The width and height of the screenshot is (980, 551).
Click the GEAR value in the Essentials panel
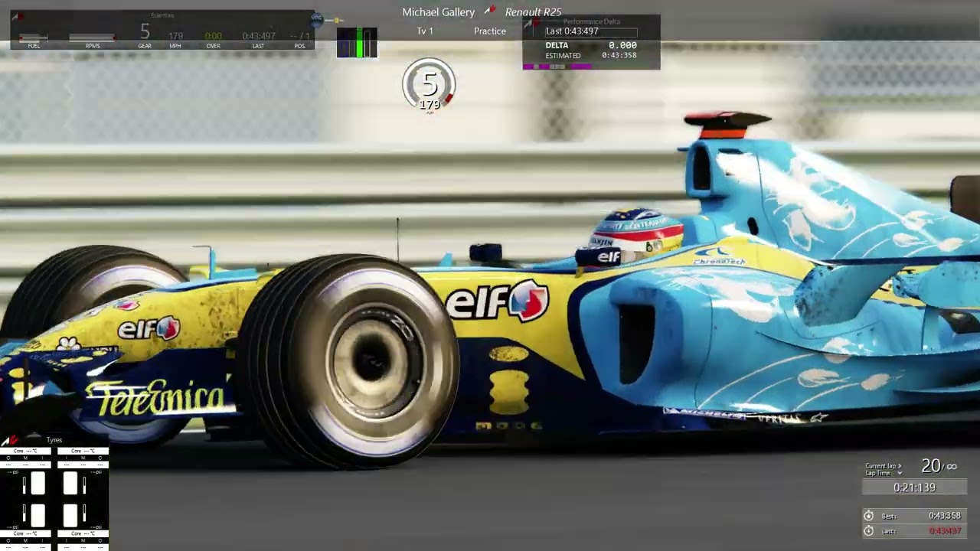[145, 31]
